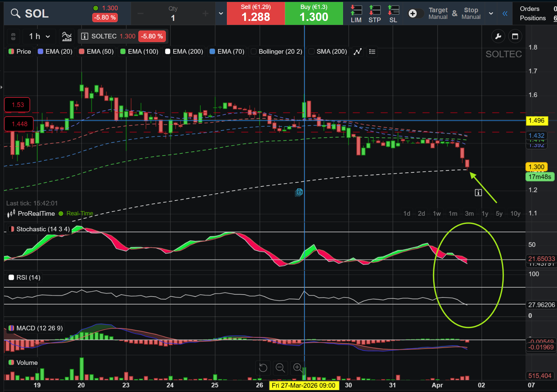Select the 3m time range
Image resolution: width=557 pixels, height=392 pixels.
[x=469, y=214]
